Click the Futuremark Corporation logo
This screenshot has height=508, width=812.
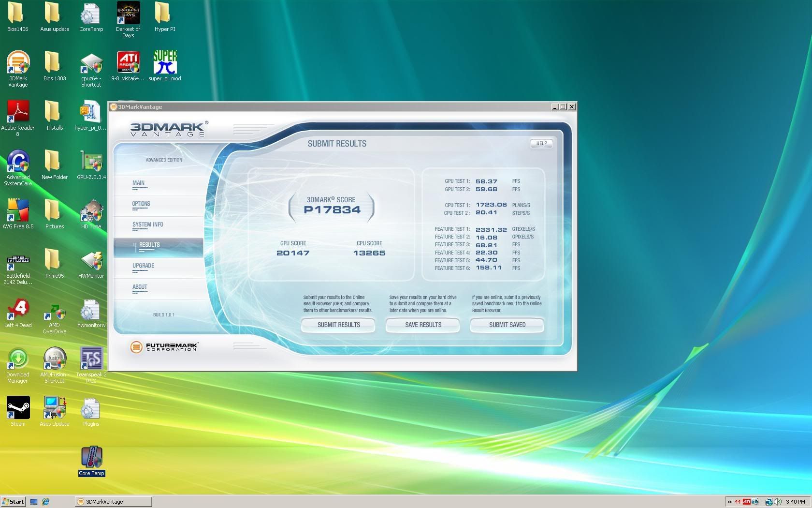[164, 347]
